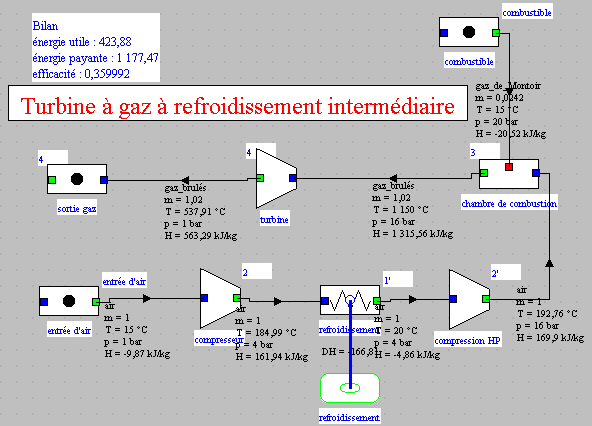Click the combustion chamber blue inlet port

point(536,173)
